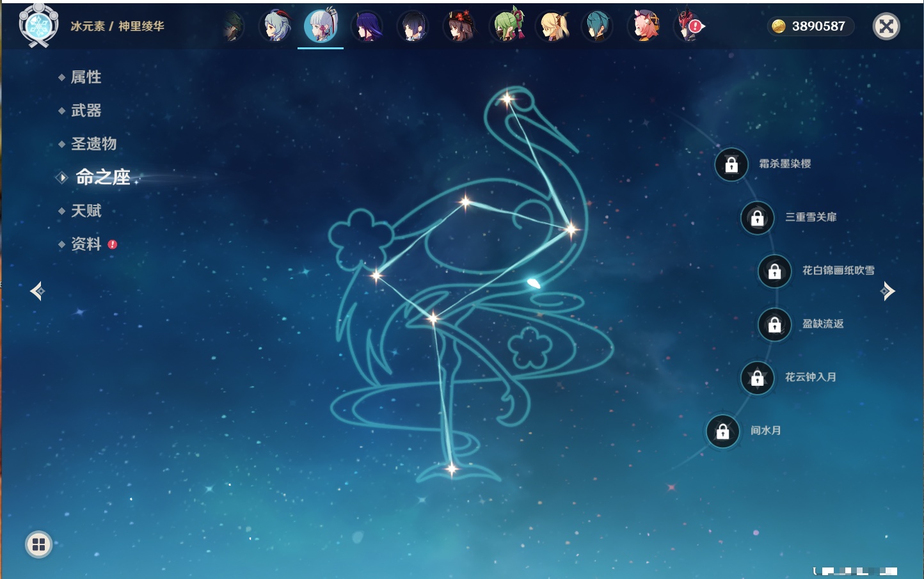Go to the next character with right arrow
This screenshot has height=579, width=924.
point(888,291)
